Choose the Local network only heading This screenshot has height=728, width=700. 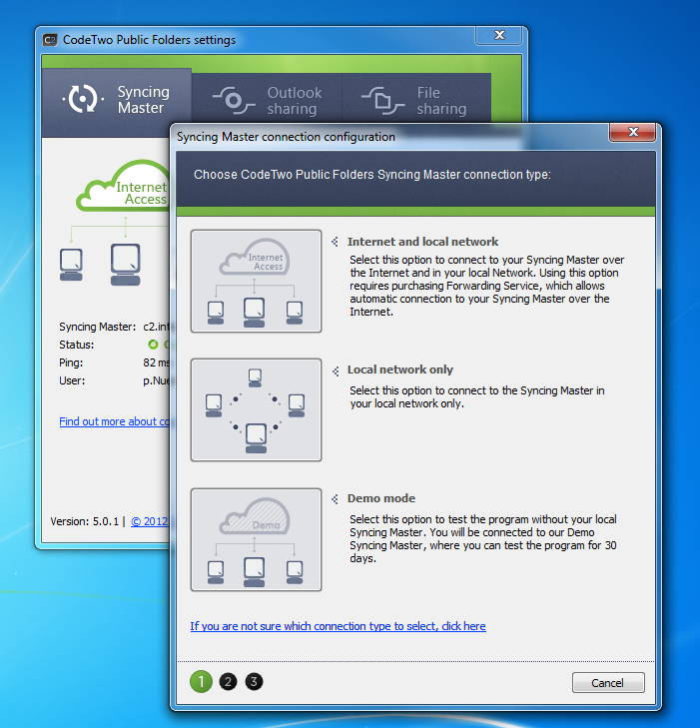[x=400, y=369]
